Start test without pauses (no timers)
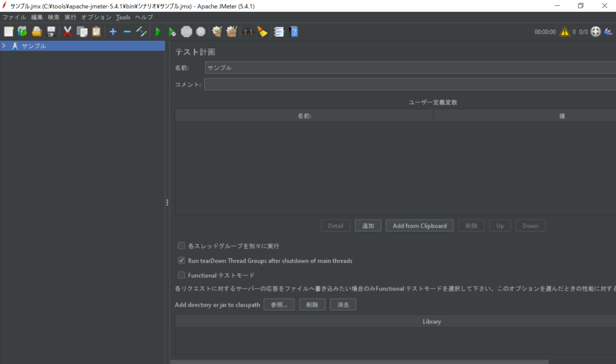 172,31
